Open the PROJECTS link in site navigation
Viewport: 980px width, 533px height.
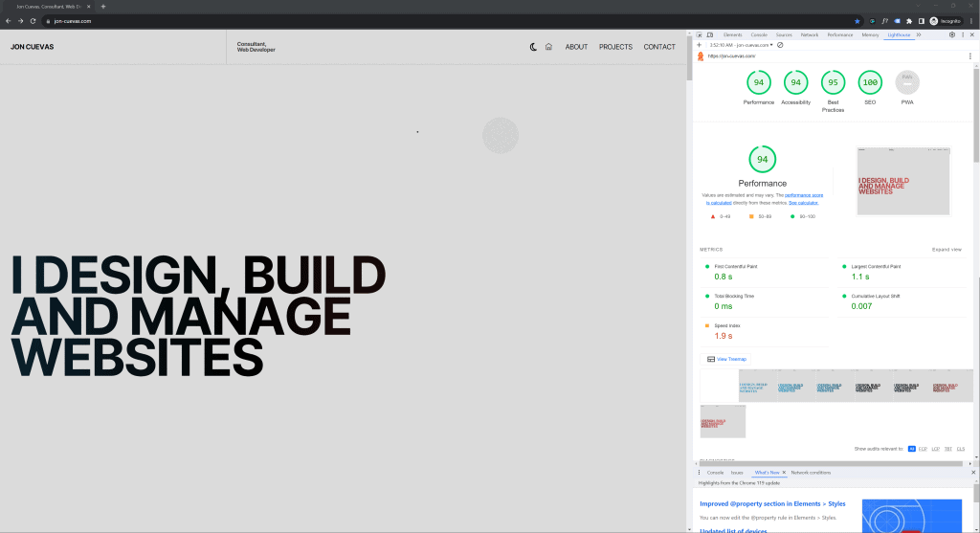point(615,47)
